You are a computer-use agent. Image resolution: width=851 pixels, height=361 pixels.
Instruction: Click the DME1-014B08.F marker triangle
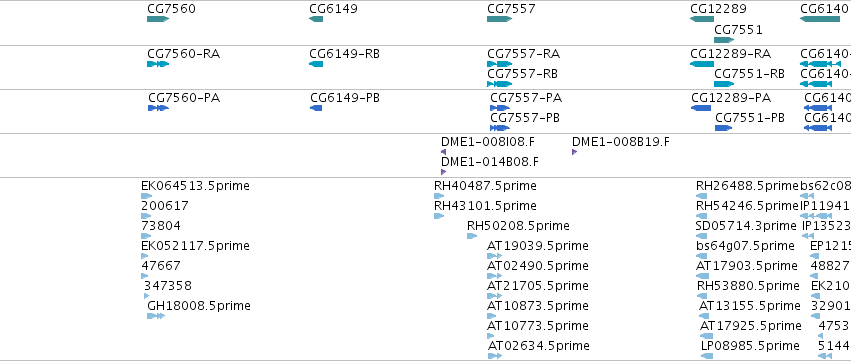tap(443, 172)
